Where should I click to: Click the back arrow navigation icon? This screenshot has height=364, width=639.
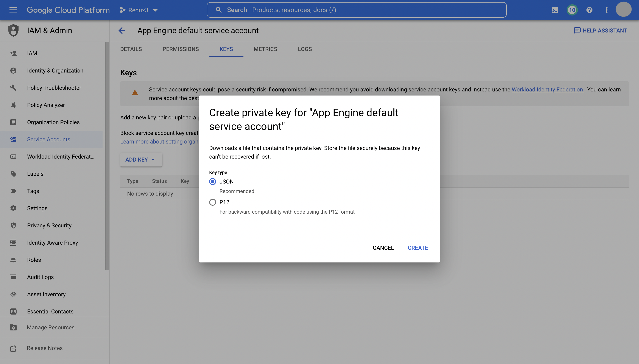[122, 30]
